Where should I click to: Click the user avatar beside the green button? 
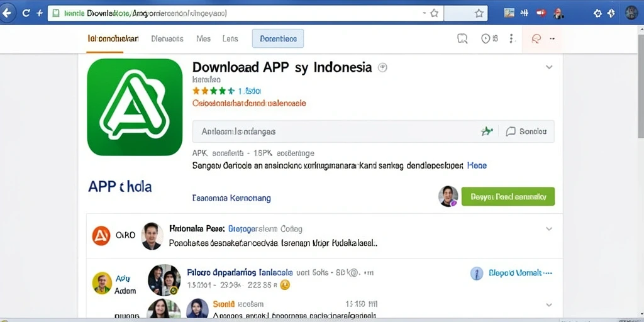click(x=448, y=196)
